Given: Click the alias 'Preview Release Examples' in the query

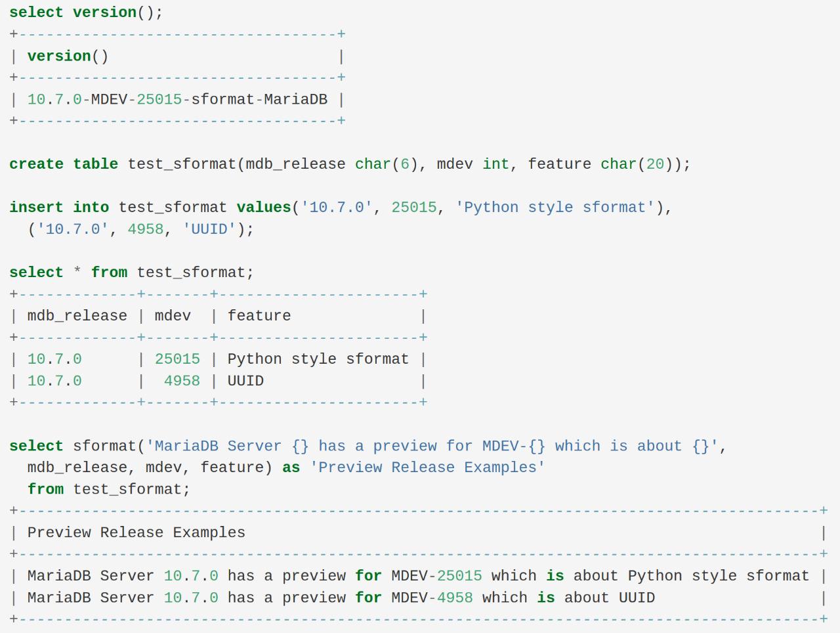Looking at the screenshot, I should tap(427, 468).
